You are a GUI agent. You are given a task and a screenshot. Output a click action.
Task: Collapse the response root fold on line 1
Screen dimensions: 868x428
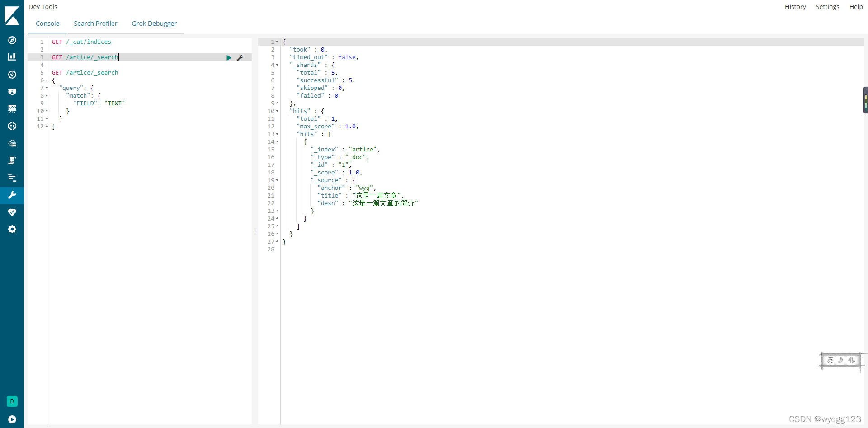pos(277,42)
